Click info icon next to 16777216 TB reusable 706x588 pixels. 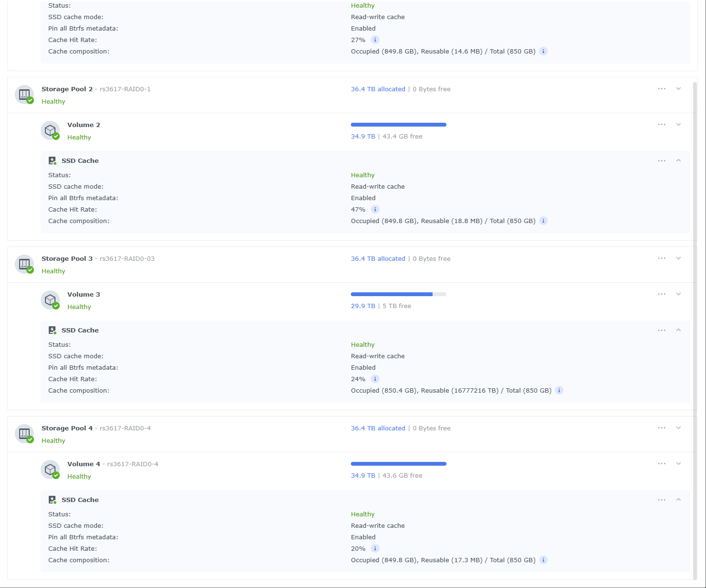click(x=559, y=390)
